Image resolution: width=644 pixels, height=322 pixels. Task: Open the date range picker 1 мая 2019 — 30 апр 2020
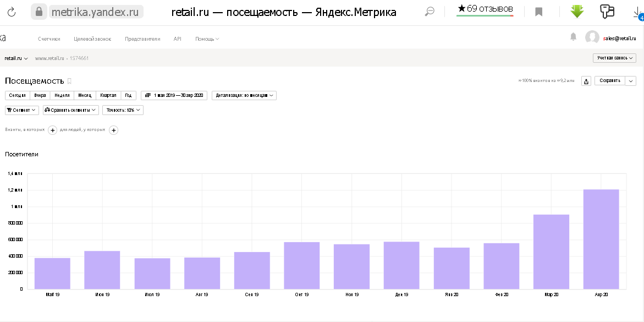(174, 95)
